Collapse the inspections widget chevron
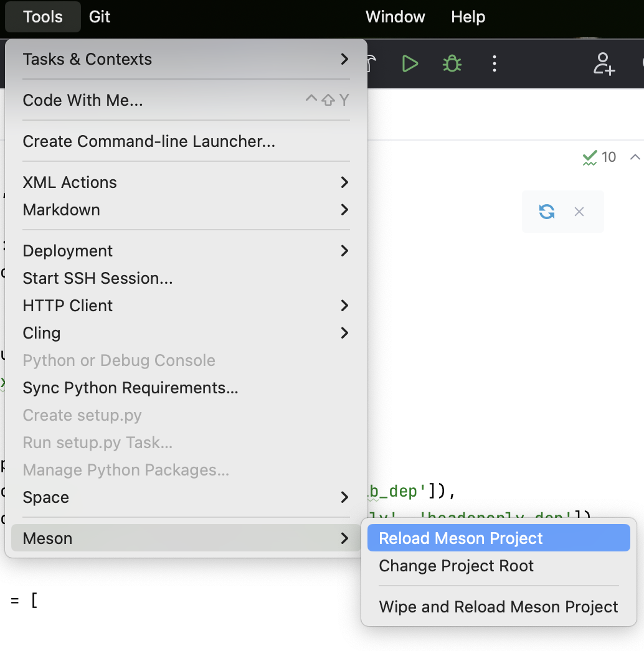 pos(636,157)
